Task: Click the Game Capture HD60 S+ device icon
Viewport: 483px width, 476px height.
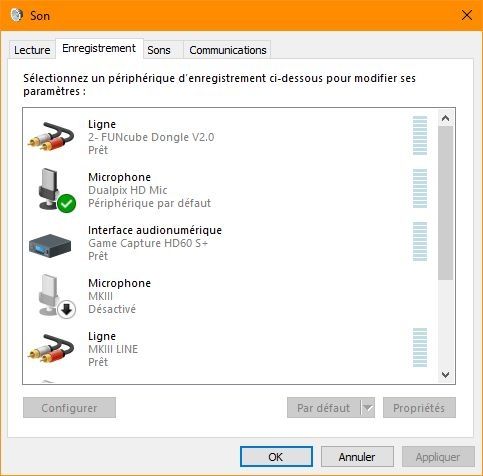Action: point(50,246)
